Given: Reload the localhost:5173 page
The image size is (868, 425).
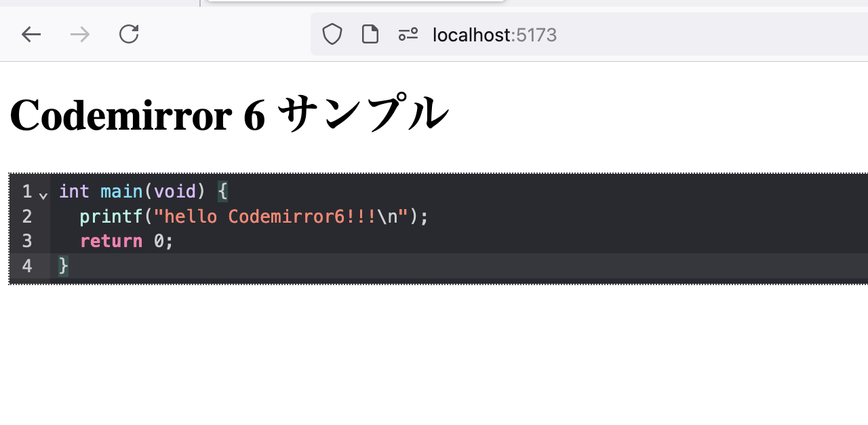Looking at the screenshot, I should (x=129, y=34).
